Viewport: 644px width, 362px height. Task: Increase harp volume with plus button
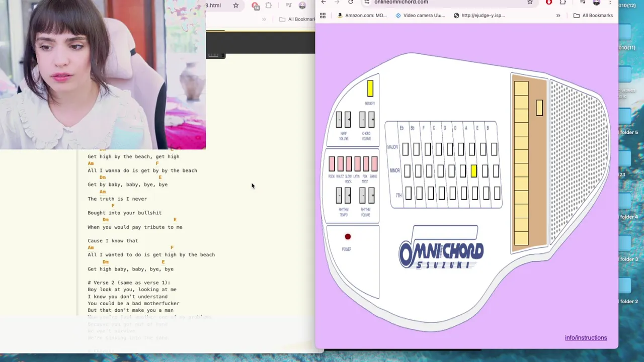pos(348,120)
